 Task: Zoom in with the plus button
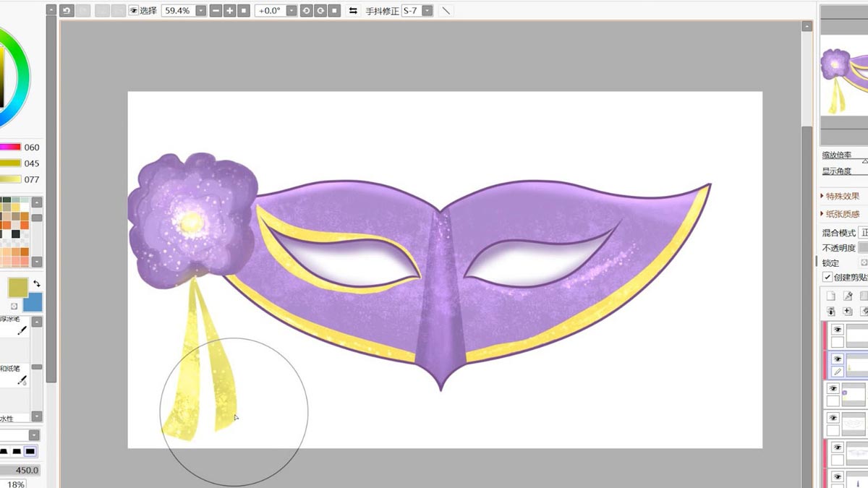pos(229,11)
